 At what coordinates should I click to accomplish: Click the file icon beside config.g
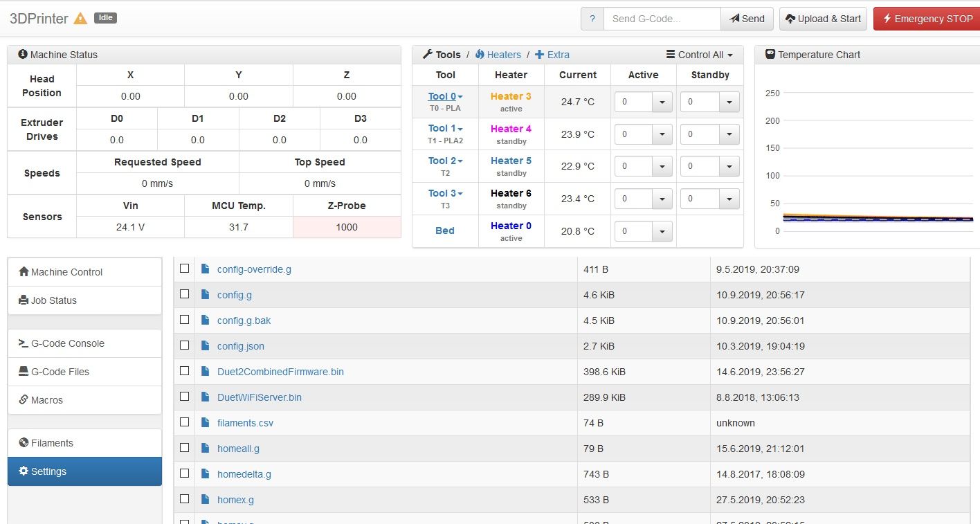point(205,294)
